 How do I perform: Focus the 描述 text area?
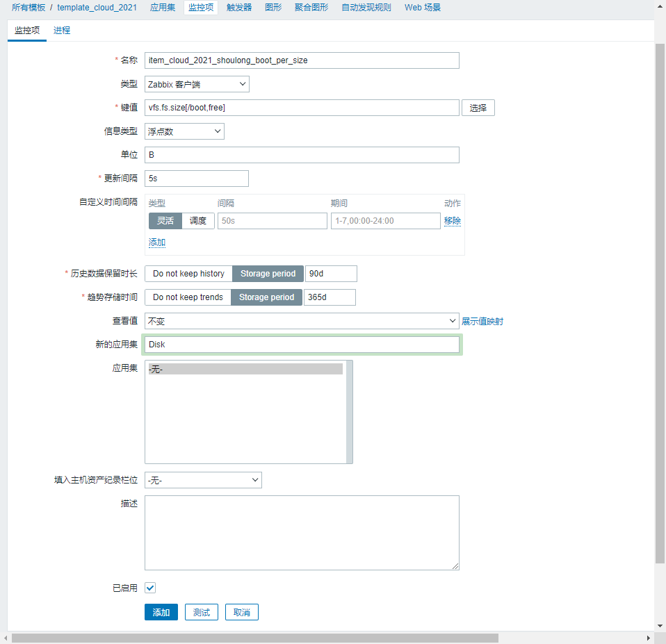[x=302, y=532]
